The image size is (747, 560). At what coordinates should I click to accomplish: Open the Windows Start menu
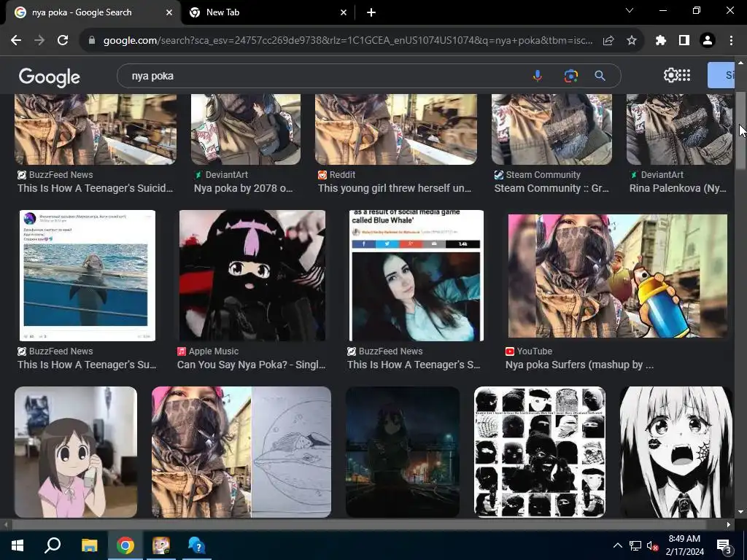tap(18, 545)
